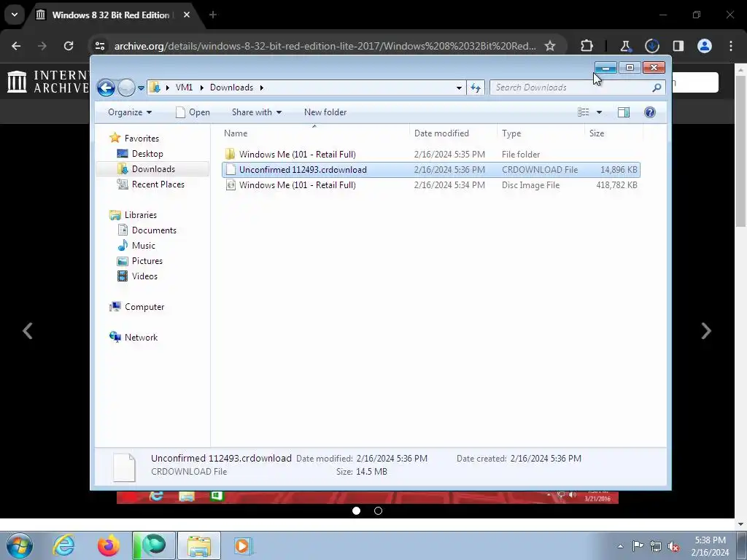Viewport: 747px width, 560px height.
Task: Click the magnifier icon in Search Downloads
Action: click(657, 87)
